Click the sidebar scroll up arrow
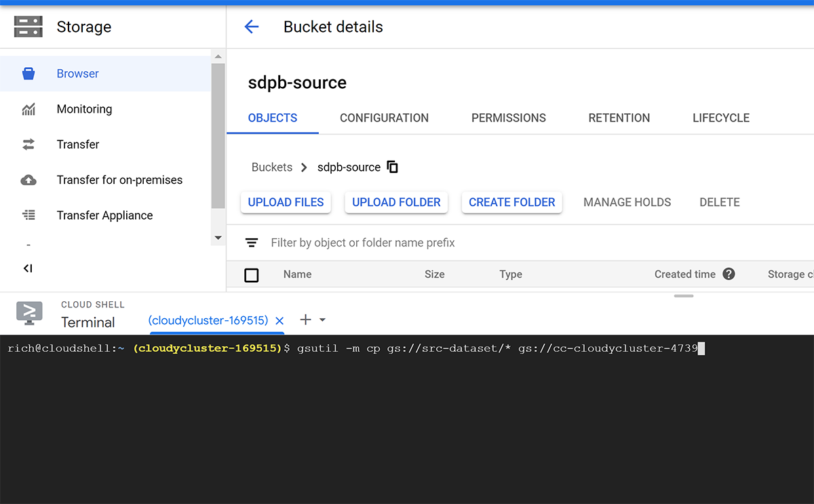 pos(218,56)
